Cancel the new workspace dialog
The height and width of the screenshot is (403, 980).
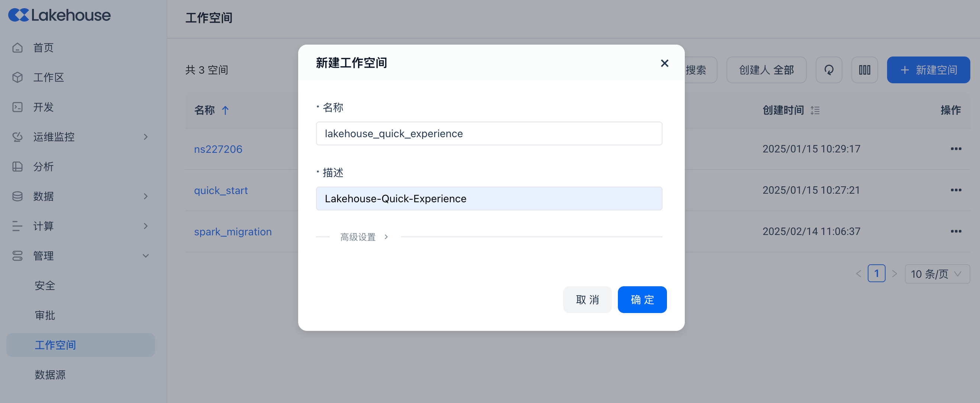pyautogui.click(x=587, y=300)
